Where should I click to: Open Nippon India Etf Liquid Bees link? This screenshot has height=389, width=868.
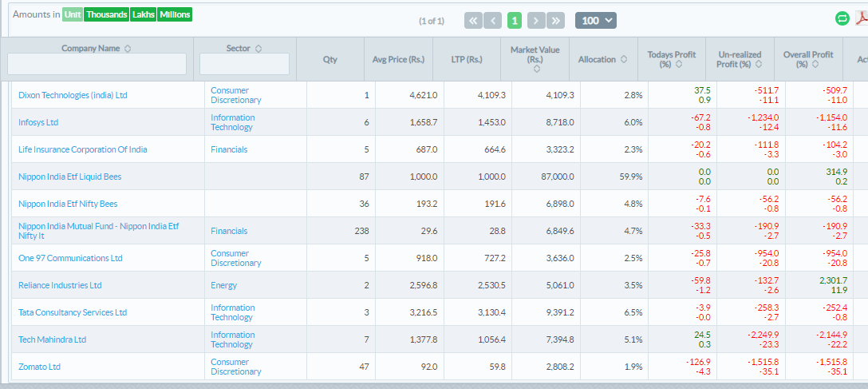coord(69,177)
